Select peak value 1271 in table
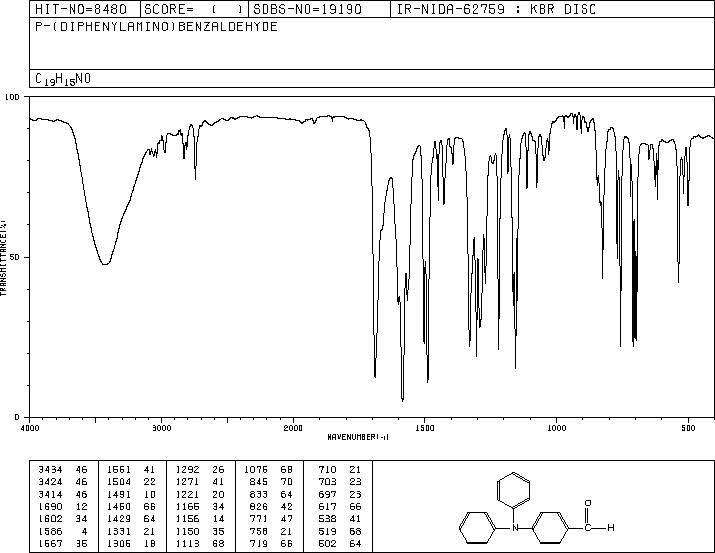The width and height of the screenshot is (715, 553). pos(187,482)
